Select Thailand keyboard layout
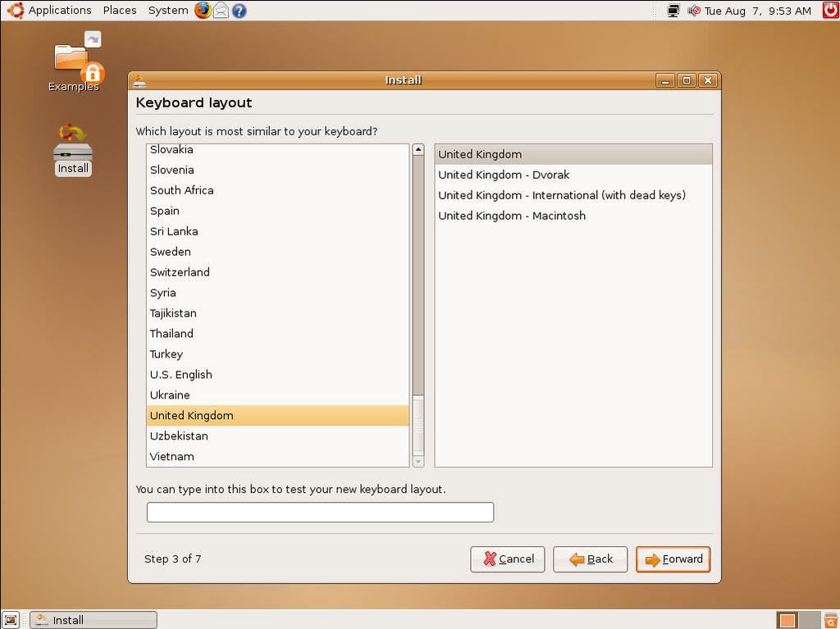This screenshot has width=840, height=629. pos(277,333)
